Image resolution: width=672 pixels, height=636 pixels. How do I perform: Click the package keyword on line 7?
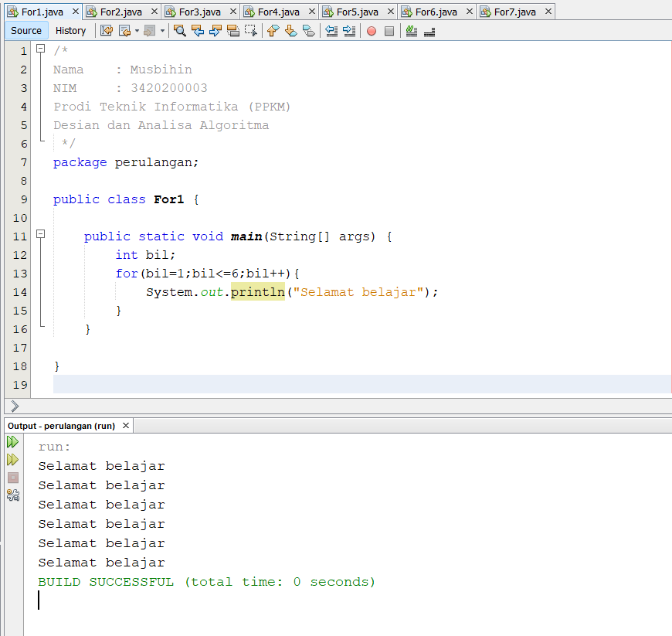click(x=80, y=162)
